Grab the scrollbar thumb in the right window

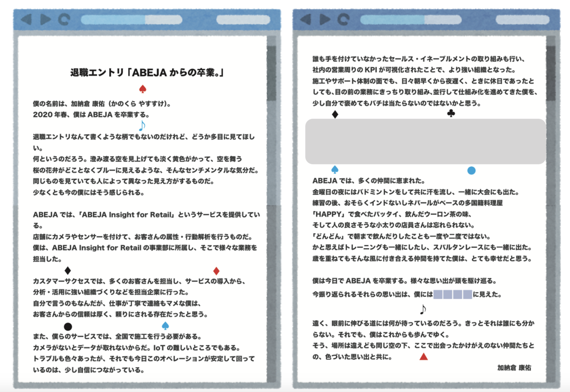550,73
